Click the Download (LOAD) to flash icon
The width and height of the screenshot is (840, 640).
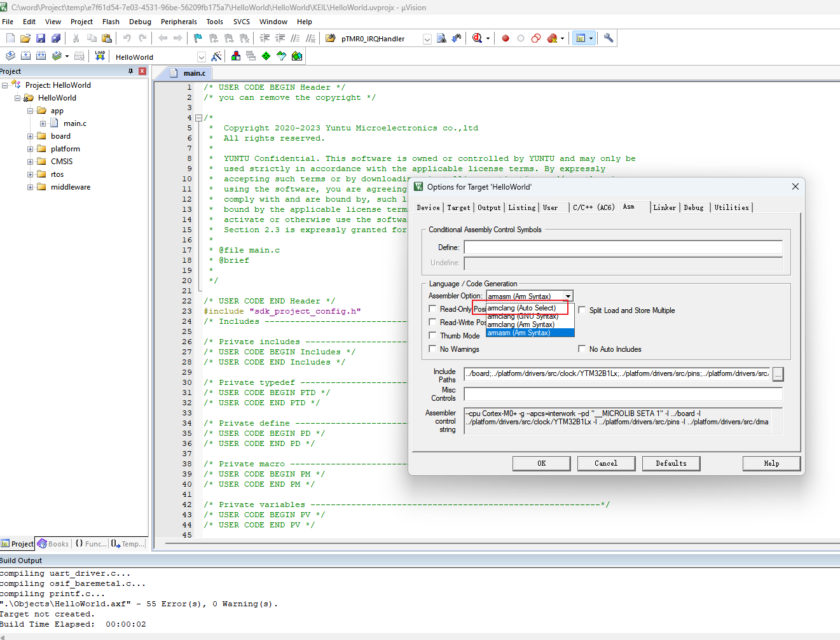[x=100, y=56]
